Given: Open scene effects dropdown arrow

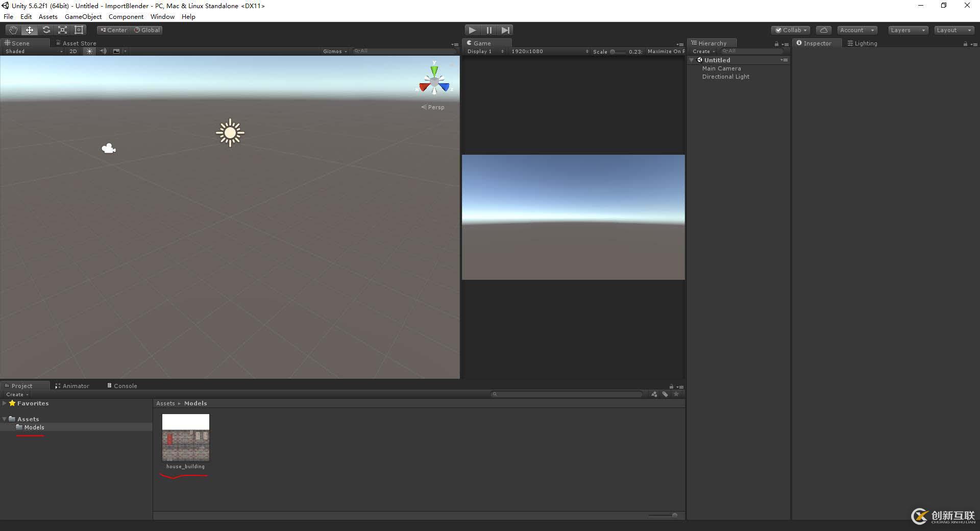Looking at the screenshot, I should (x=125, y=51).
